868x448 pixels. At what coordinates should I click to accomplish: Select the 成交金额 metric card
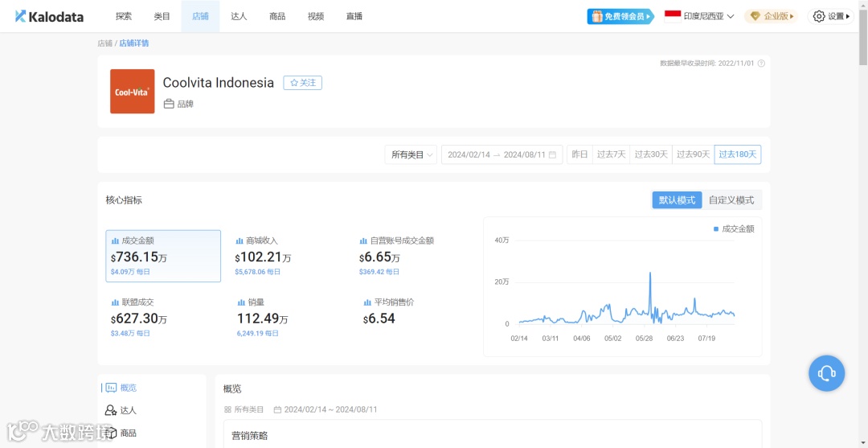pyautogui.click(x=163, y=256)
